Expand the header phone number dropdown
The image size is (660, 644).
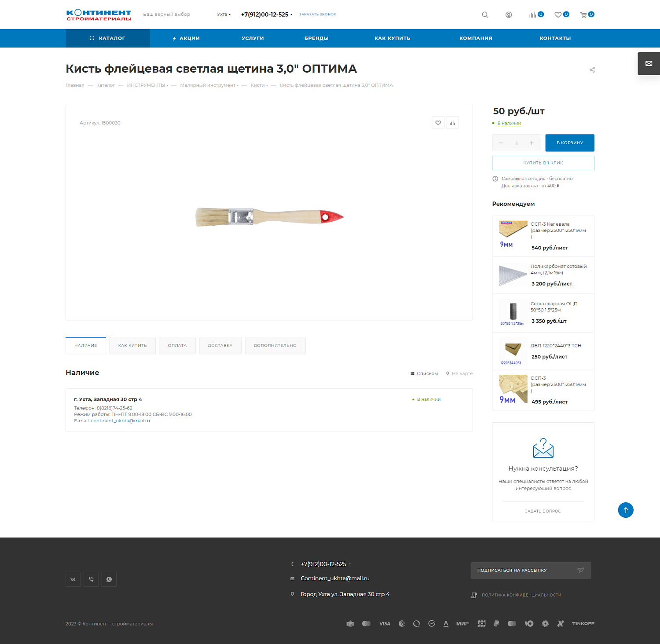point(267,15)
